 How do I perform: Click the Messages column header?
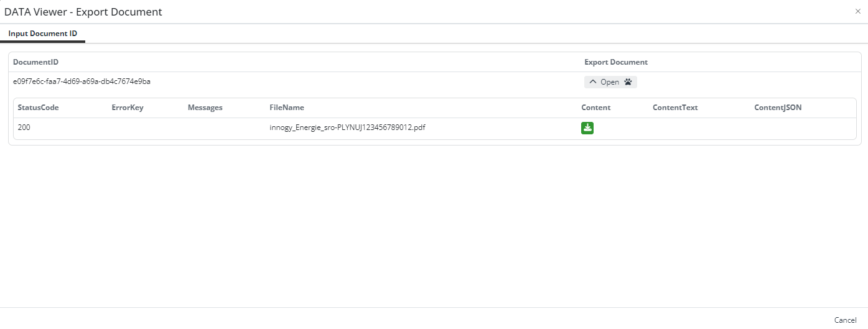coord(205,108)
